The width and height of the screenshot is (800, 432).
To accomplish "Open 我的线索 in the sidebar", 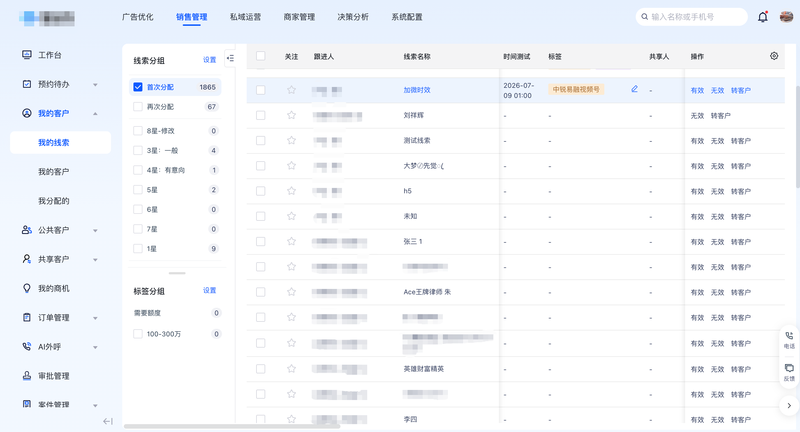I will coord(60,142).
